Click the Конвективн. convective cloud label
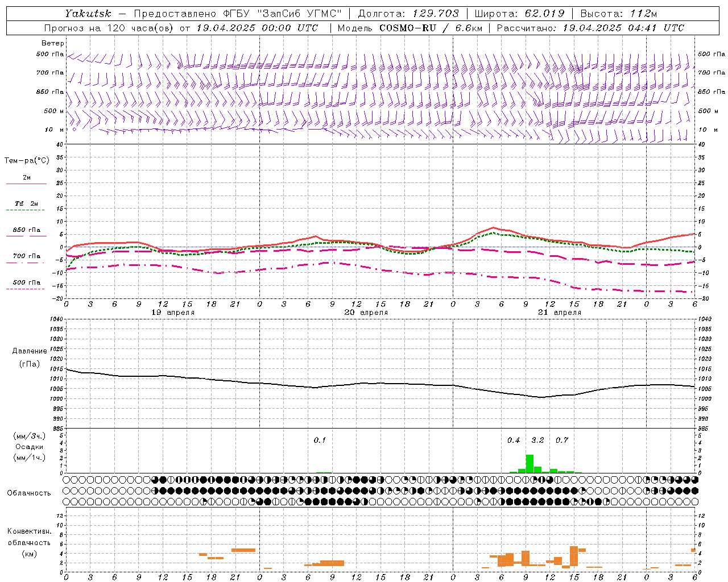This screenshot has width=728, height=582. tap(29, 531)
